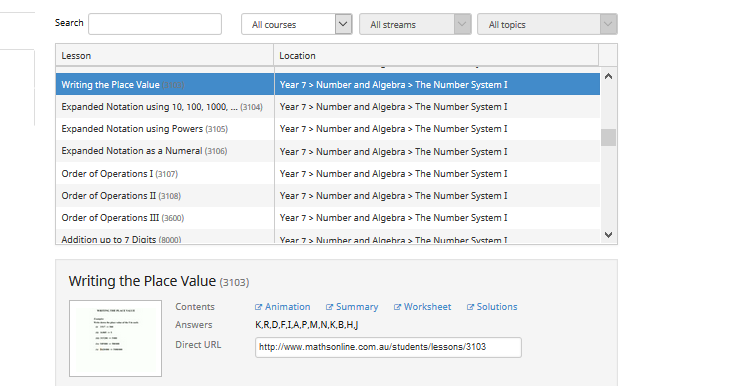Screen dimensions: 736x386
Task: Open the All streams dropdown
Action: (415, 24)
